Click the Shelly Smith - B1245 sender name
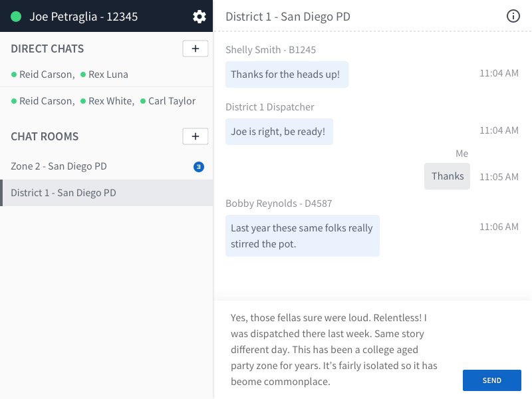The width and height of the screenshot is (532, 399). click(x=271, y=50)
